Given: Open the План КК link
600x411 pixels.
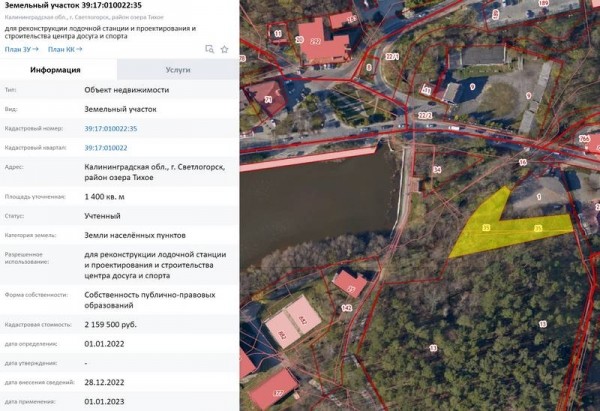Looking at the screenshot, I should 65,49.
